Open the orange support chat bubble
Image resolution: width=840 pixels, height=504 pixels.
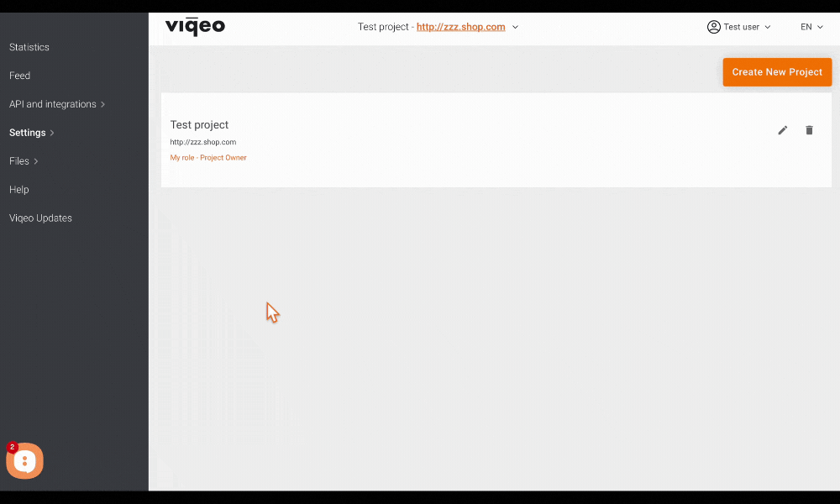click(x=24, y=460)
